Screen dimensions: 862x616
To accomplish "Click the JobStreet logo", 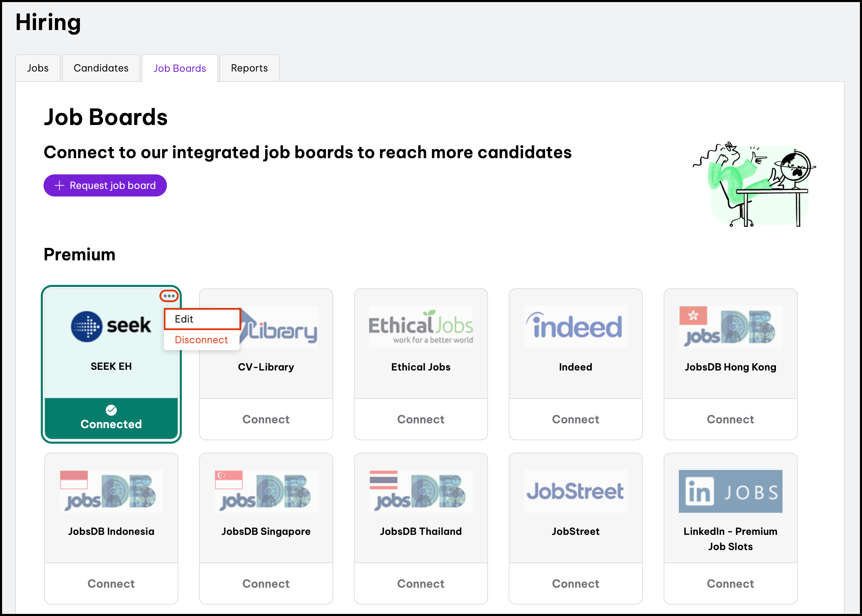I will [x=575, y=491].
